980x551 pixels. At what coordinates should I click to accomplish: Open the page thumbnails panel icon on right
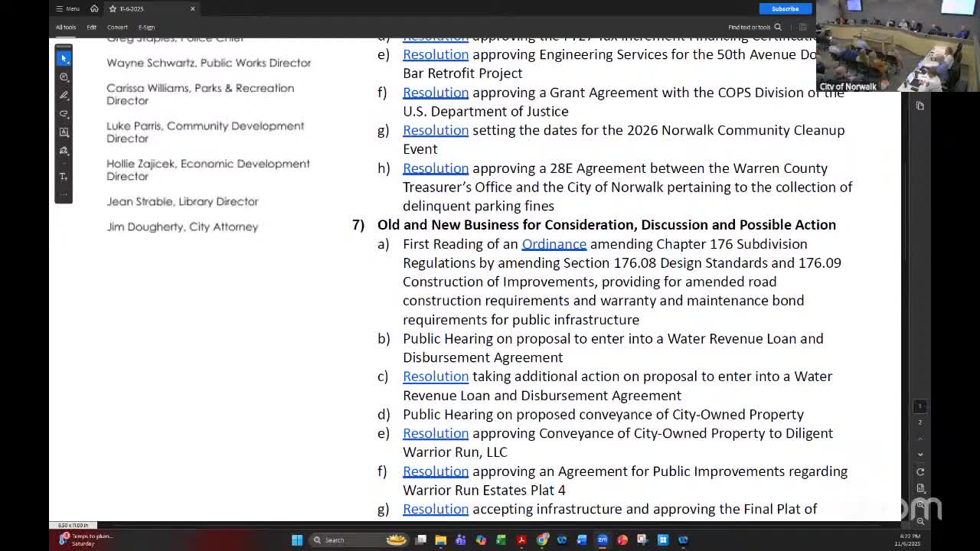click(920, 106)
